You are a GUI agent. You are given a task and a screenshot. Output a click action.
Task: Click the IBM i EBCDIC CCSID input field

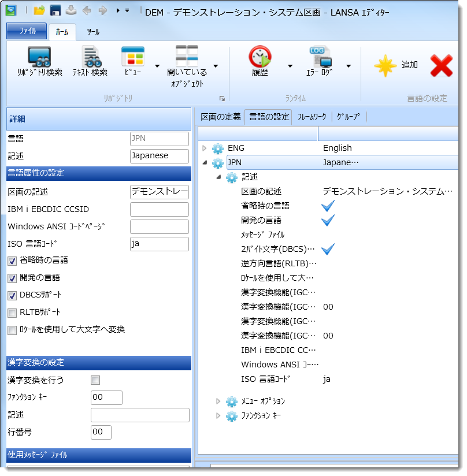pos(160,209)
